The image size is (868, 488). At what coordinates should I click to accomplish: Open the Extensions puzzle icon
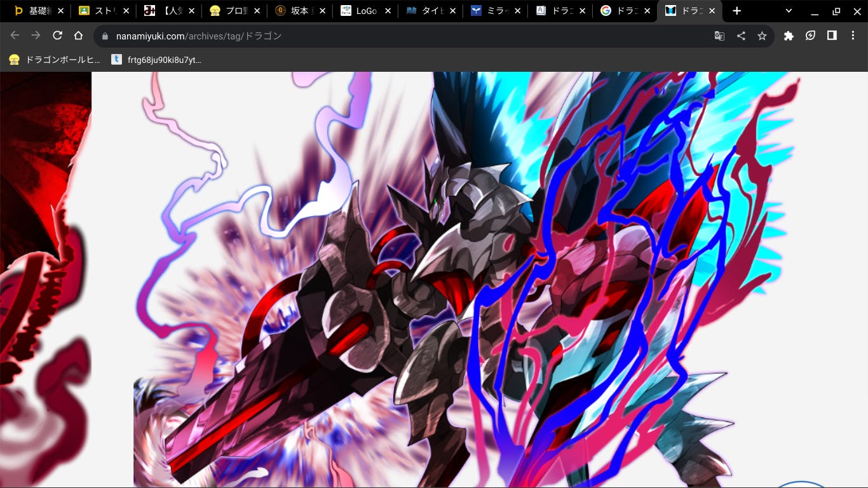tap(789, 36)
